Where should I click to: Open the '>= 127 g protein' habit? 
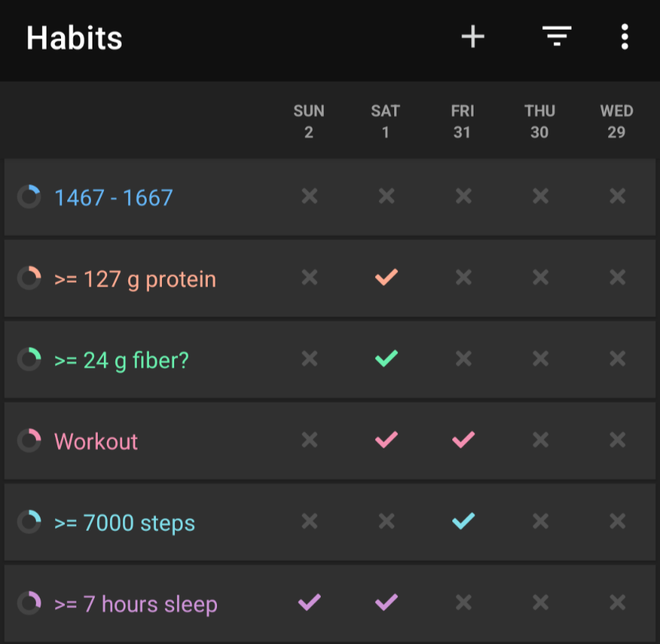tap(135, 279)
